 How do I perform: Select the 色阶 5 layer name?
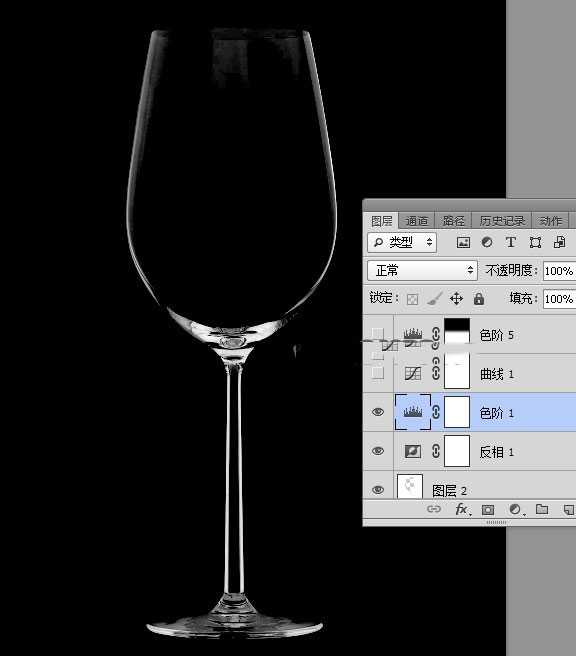pyautogui.click(x=497, y=335)
